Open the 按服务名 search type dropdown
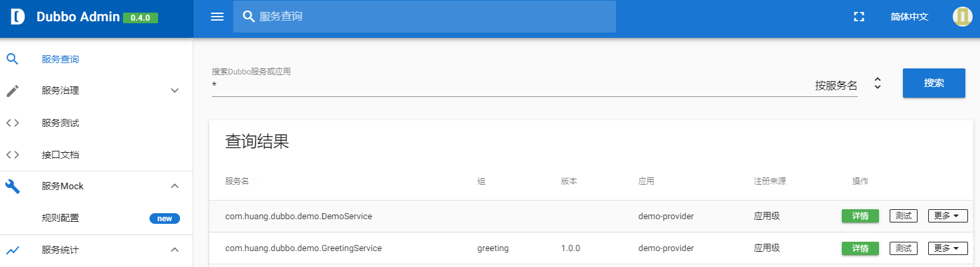Viewport: 980px width, 267px height. [x=878, y=84]
